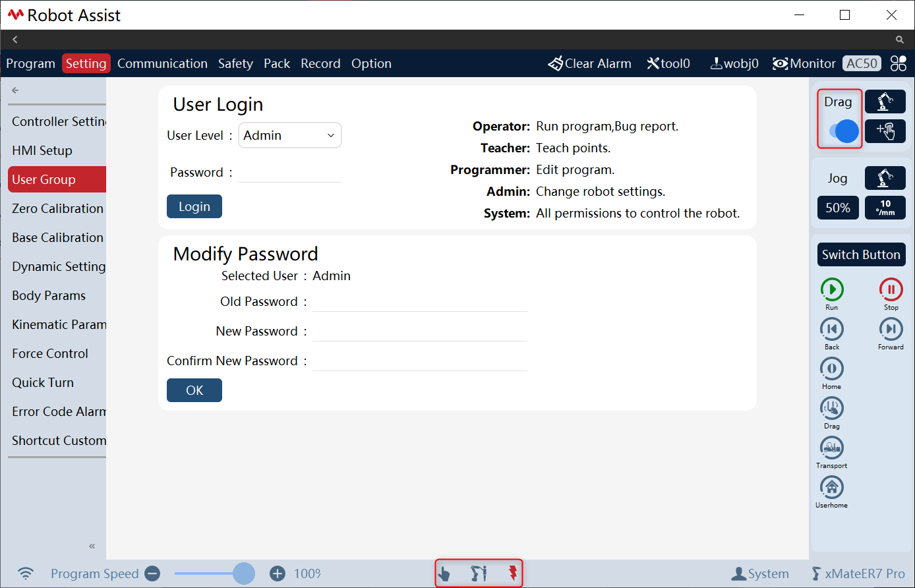The width and height of the screenshot is (915, 588).
Task: Click the Switch Button
Action: click(861, 254)
